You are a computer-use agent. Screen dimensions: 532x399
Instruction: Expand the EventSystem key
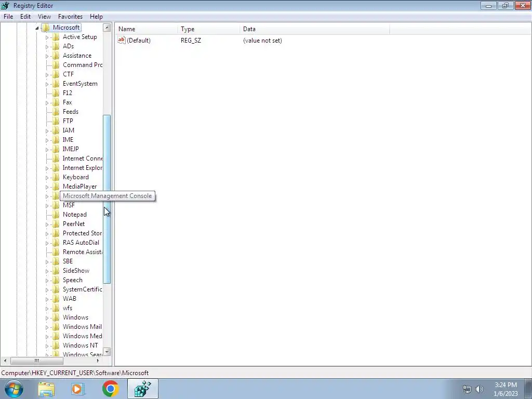[47, 84]
